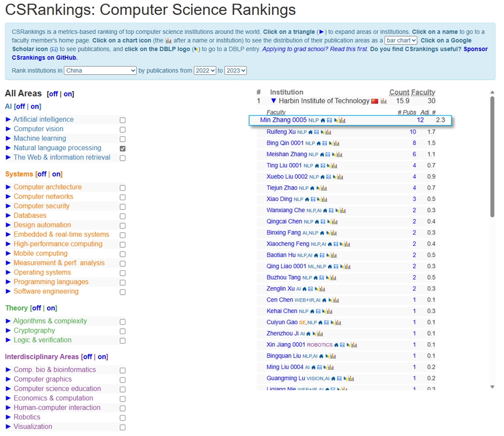This screenshot has width=504, height=436.
Task: Open Google Scholar icon for Xiaocheng Feng
Action: [336, 244]
